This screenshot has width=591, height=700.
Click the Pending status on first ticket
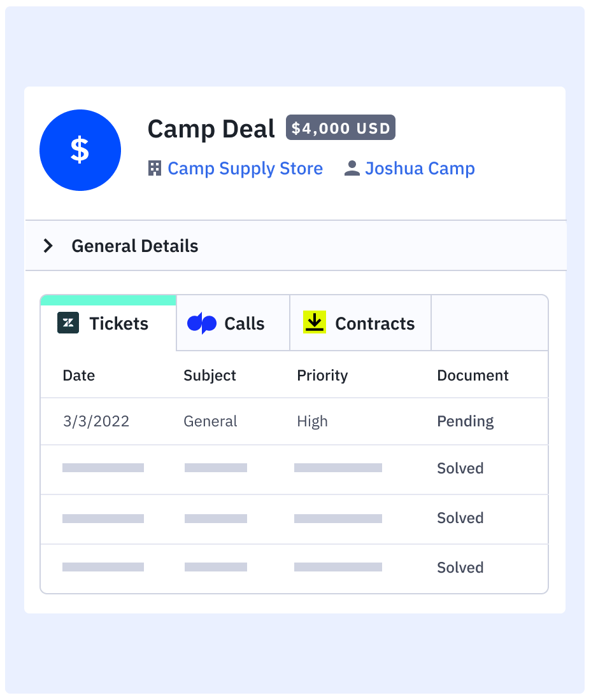coord(465,421)
